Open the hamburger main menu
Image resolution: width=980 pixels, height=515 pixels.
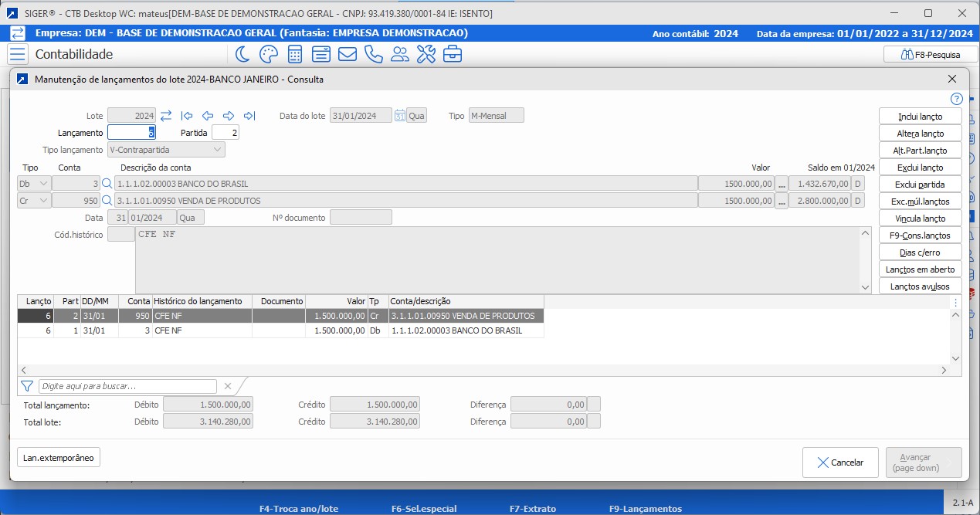pos(17,54)
